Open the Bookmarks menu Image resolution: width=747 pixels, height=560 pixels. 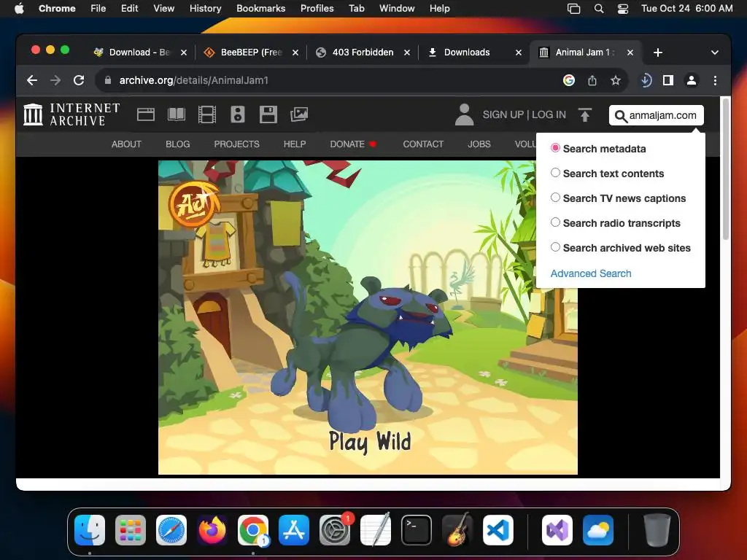pos(260,9)
